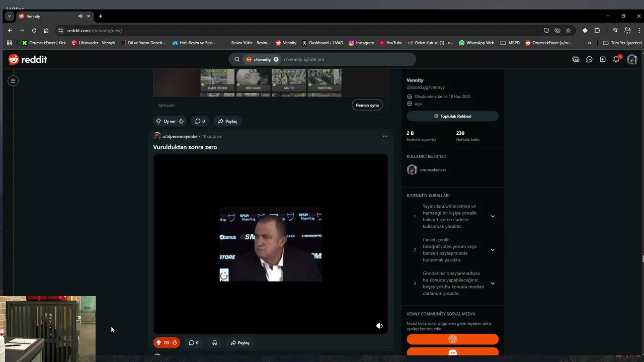Play the Fatih Terim video
Viewport: 644px width, 362px height.
pos(271,244)
